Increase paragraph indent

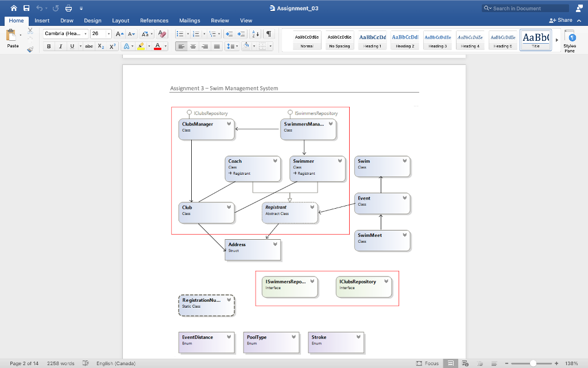pos(241,34)
